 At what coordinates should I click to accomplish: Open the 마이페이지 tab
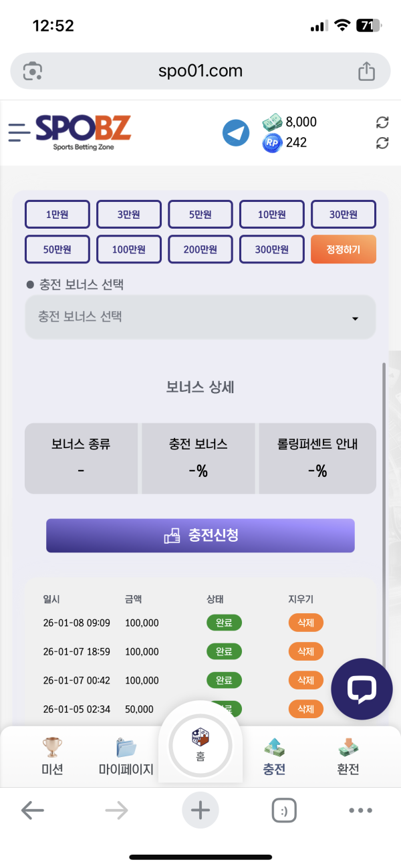coord(126,756)
